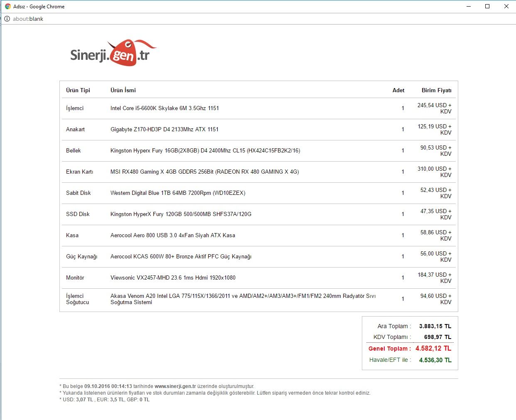Click the 52,43 USD price
Image resolution: width=516 pixels, height=420 pixels.
(x=436, y=193)
